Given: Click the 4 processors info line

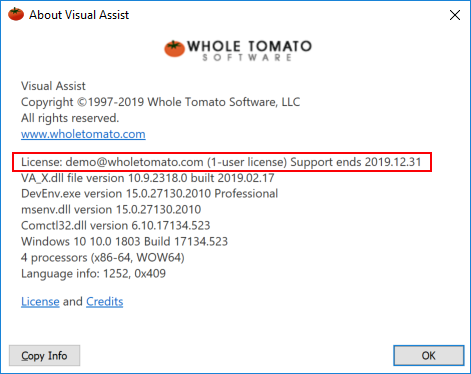Looking at the screenshot, I should coord(103,258).
